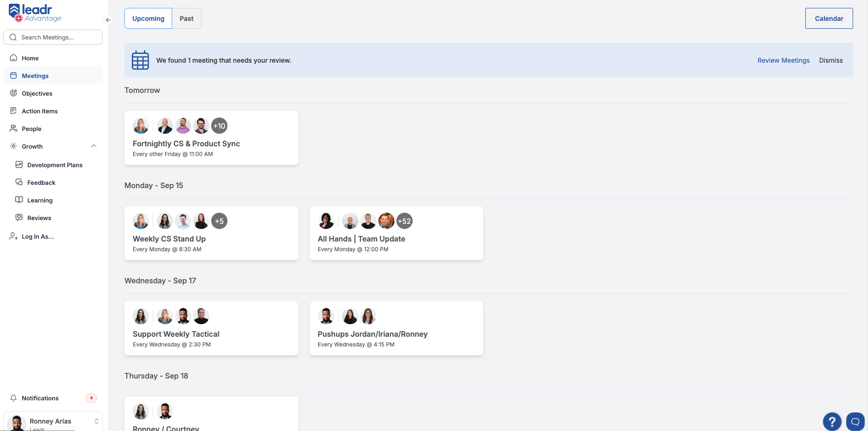Viewport: 868px width, 431px height.
Task: Select the Upcoming meetings tab
Action: pyautogui.click(x=148, y=18)
